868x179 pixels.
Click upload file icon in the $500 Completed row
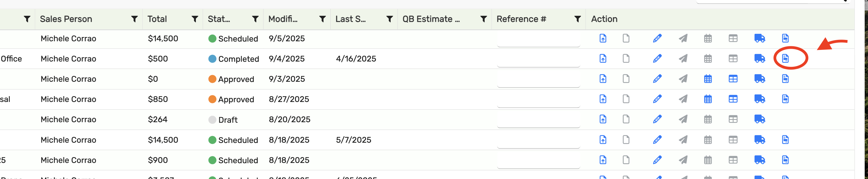coord(603,58)
